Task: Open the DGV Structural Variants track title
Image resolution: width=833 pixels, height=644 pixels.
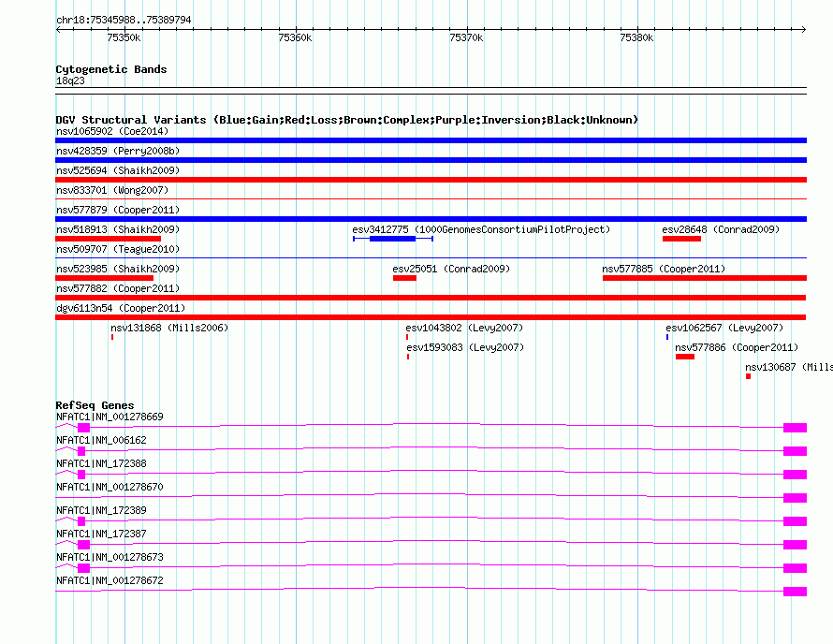Action: click(347, 120)
